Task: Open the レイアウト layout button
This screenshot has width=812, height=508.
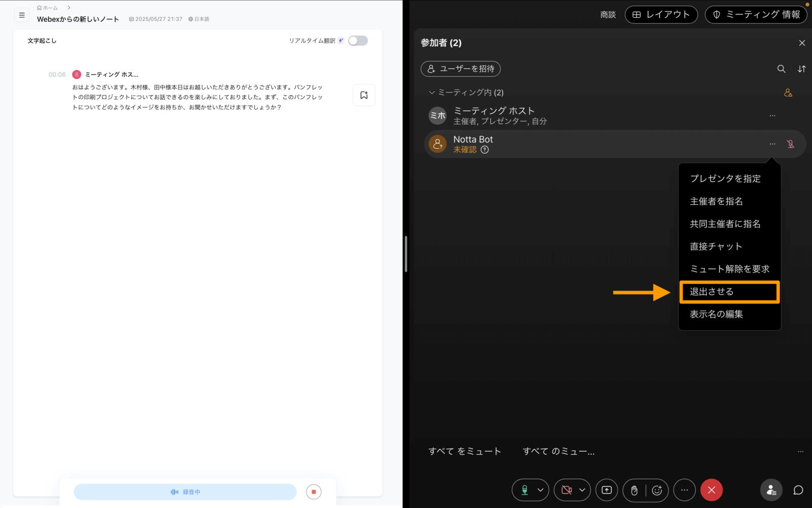Action: tap(661, 15)
